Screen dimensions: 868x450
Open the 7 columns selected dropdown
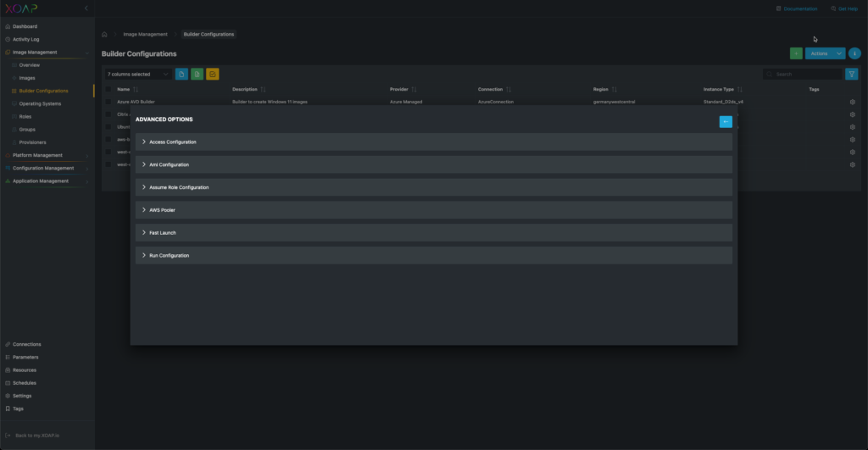tap(138, 75)
